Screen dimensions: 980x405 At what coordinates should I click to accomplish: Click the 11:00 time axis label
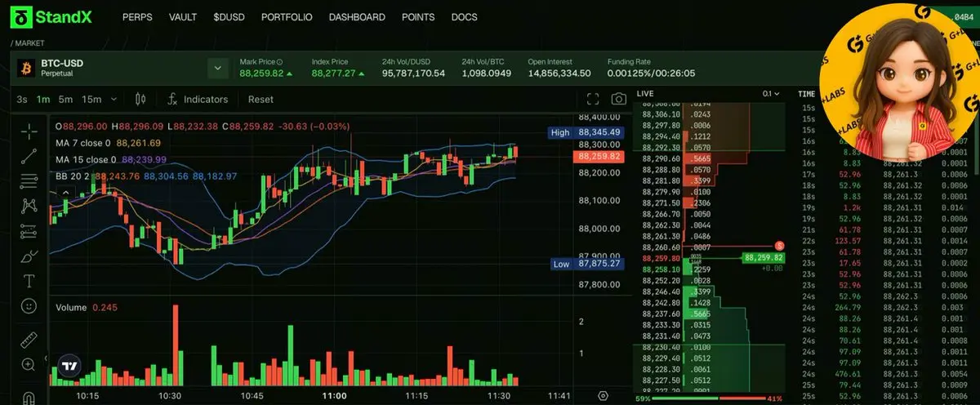[335, 395]
